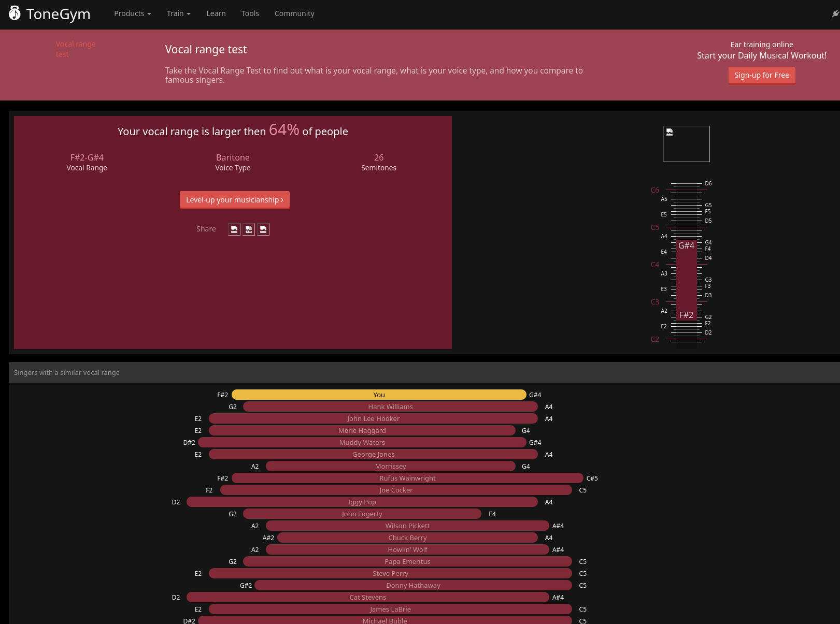
Task: Click the broken image thumbnail above the range meter
Action: pyautogui.click(x=687, y=144)
